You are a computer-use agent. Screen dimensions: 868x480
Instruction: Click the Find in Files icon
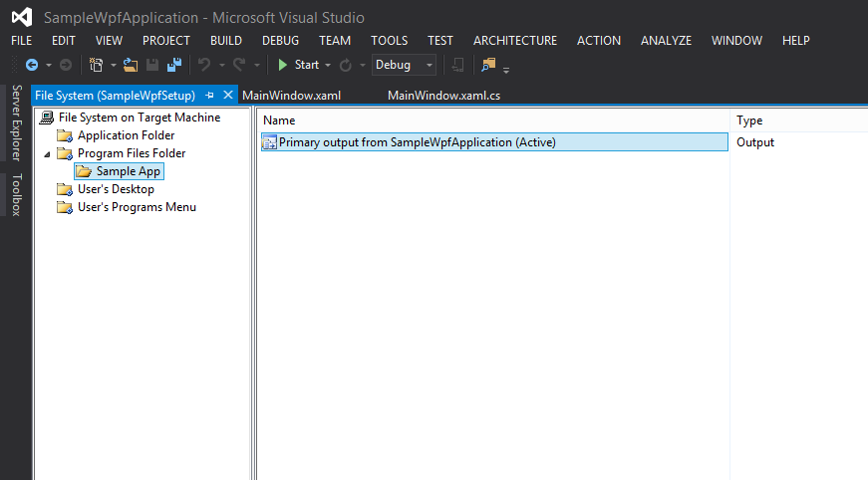coord(488,66)
